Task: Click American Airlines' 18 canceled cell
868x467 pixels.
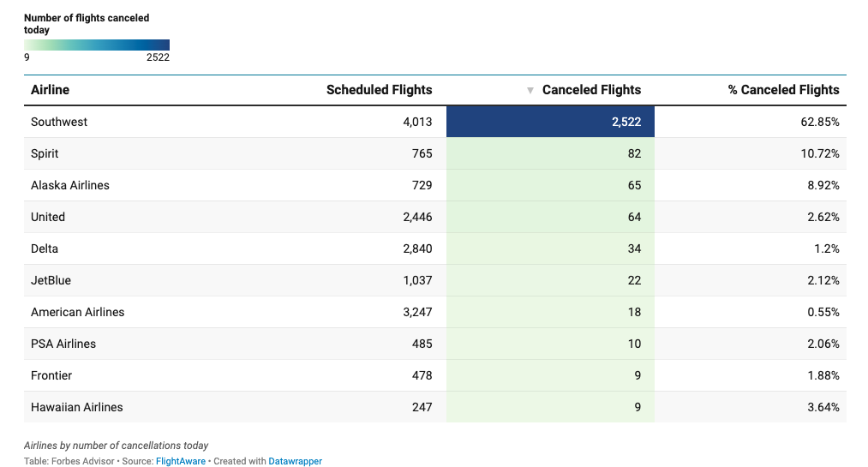Action: 550,312
